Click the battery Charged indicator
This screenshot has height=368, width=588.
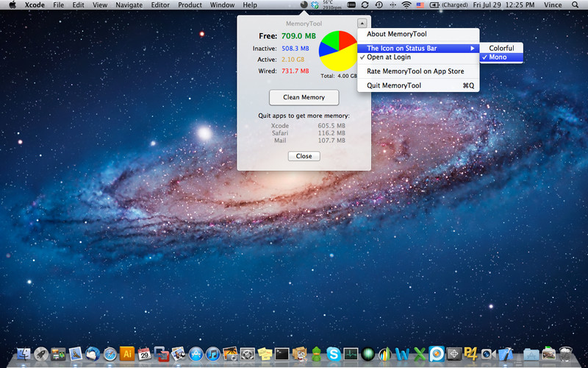448,5
